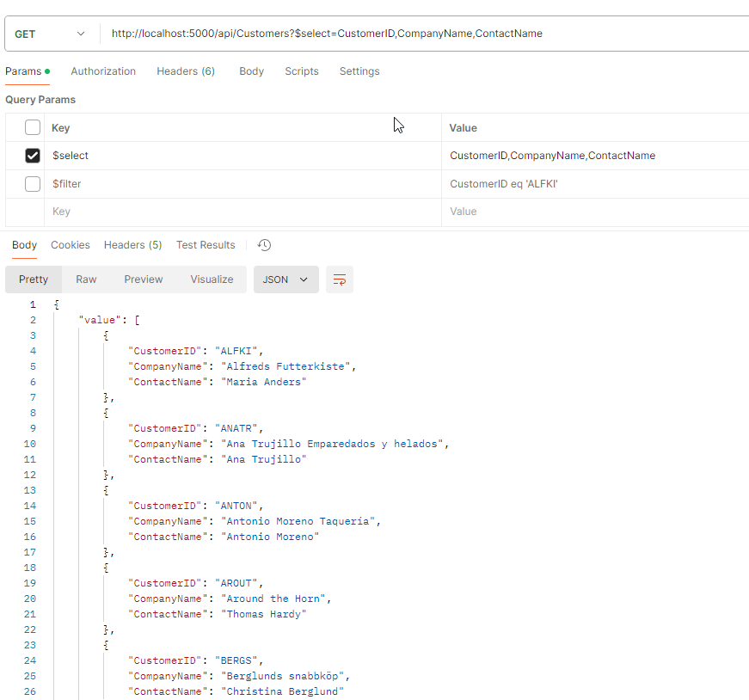The width and height of the screenshot is (749, 700).
Task: Open the GET method dropdown
Action: point(52,34)
